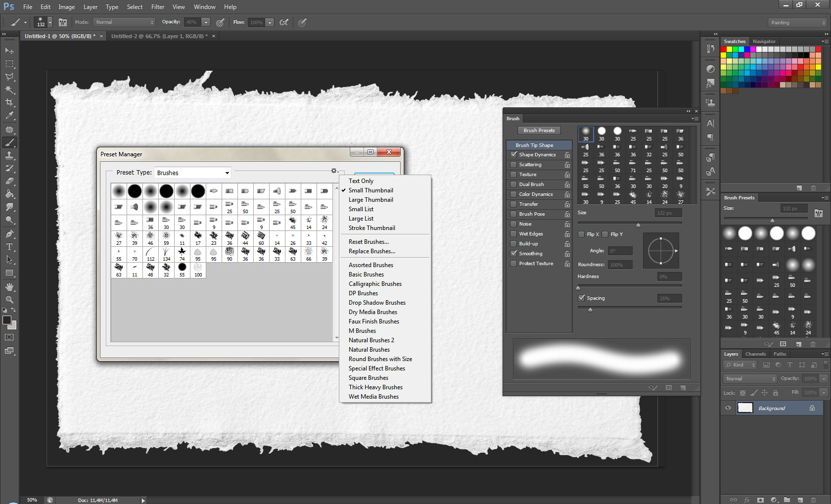
Task: Enable airbrush-style build-up in options bar
Action: [284, 22]
